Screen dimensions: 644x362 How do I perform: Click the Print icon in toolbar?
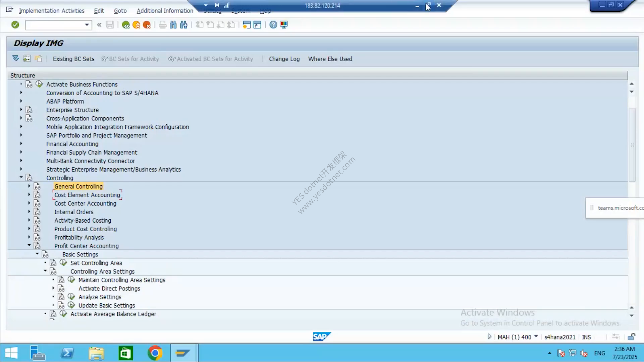click(x=163, y=25)
